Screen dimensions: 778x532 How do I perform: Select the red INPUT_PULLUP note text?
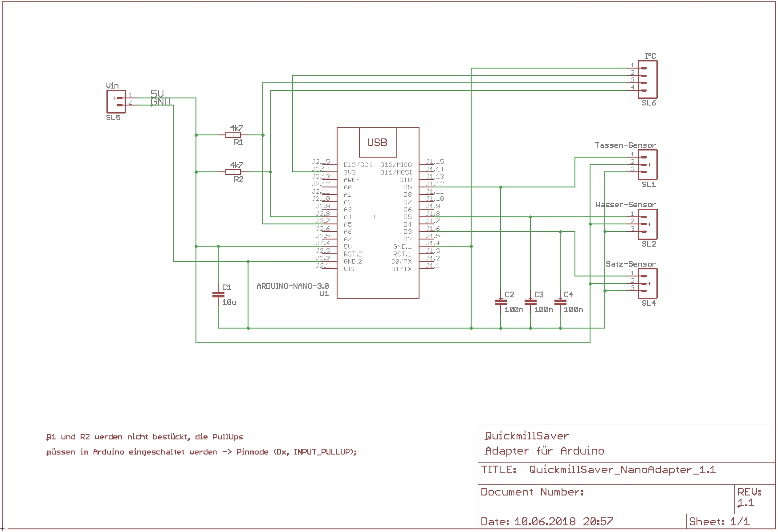pos(202,452)
